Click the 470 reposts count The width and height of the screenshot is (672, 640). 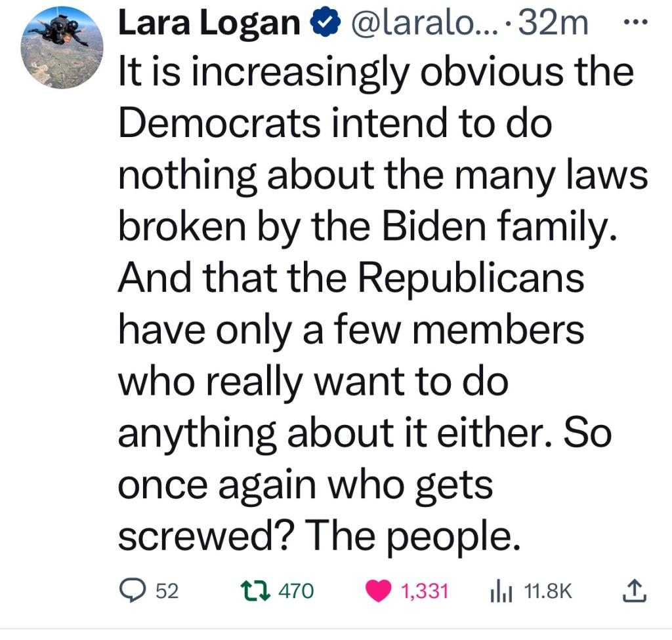pos(297,591)
